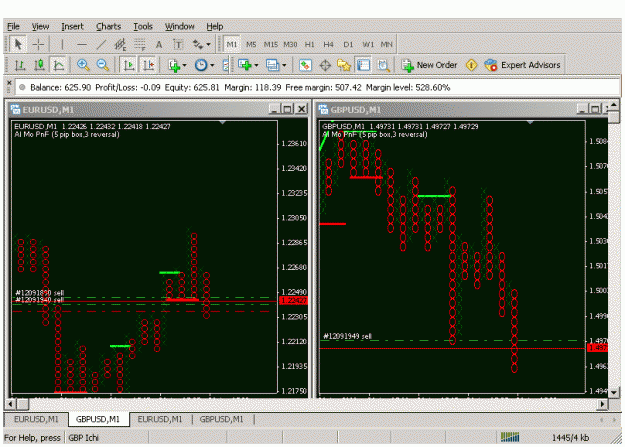
Task: Choose the equidistant channel tool
Action: (120, 44)
